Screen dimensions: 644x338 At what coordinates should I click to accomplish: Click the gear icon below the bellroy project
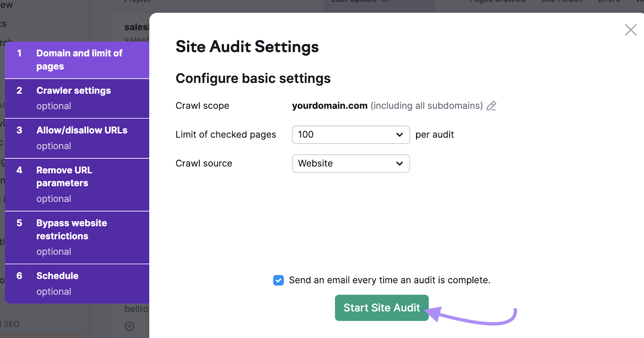(130, 326)
